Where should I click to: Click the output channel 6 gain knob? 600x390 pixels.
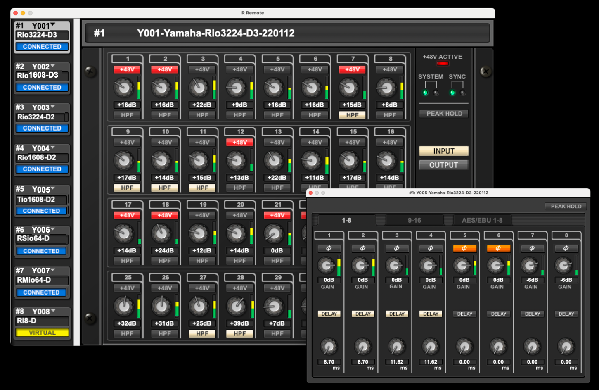tap(496, 265)
